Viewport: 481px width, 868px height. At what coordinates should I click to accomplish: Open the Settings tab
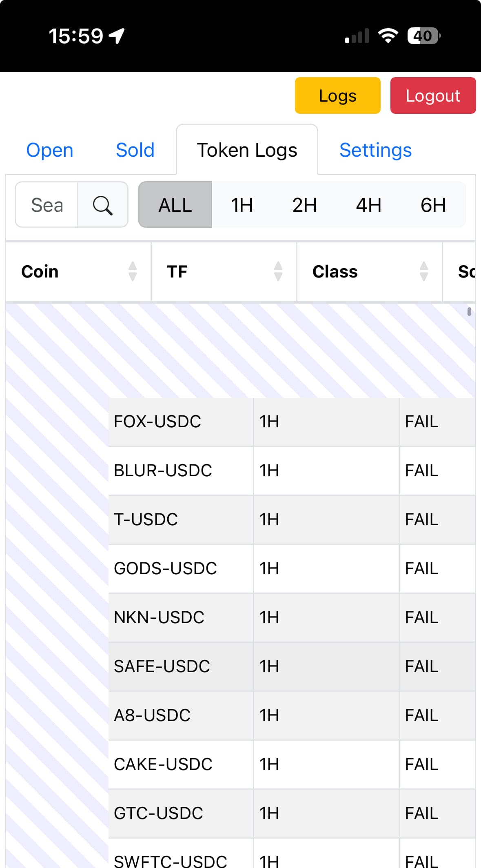(375, 150)
